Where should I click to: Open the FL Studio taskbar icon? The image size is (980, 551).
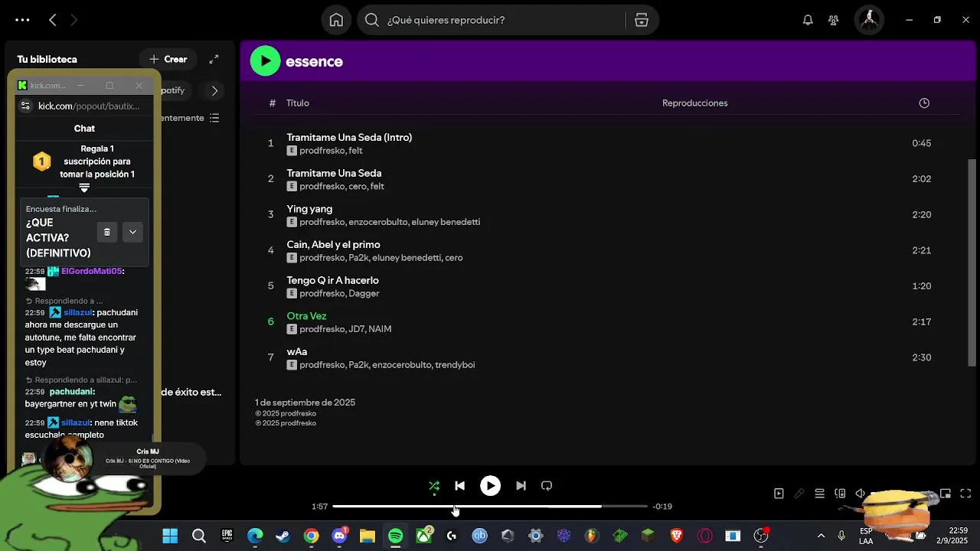[593, 536]
